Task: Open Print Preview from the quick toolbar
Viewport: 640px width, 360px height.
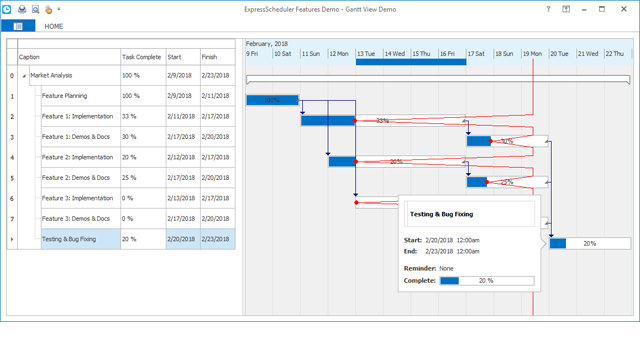Action: tap(36, 9)
